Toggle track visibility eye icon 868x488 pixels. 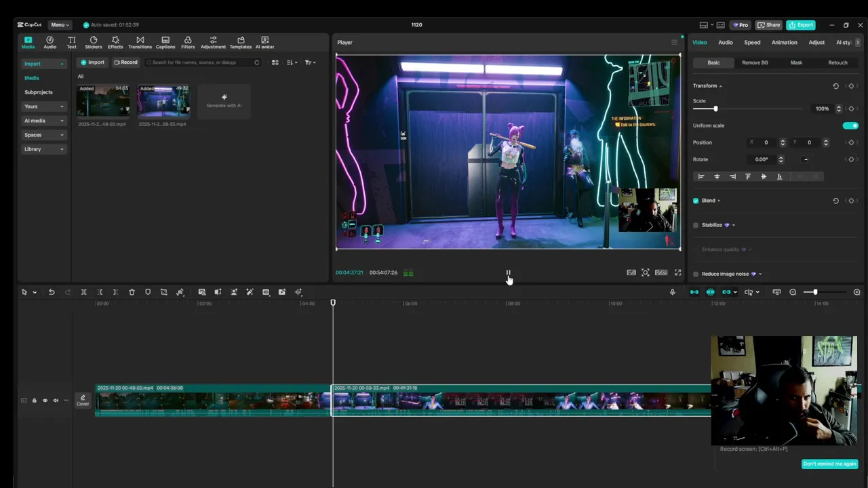45,400
